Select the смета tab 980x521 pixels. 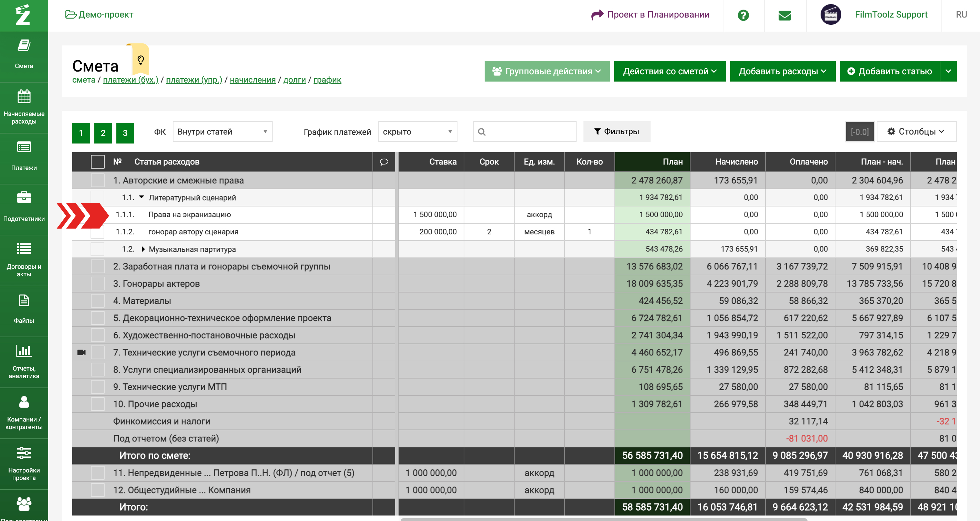click(x=84, y=80)
